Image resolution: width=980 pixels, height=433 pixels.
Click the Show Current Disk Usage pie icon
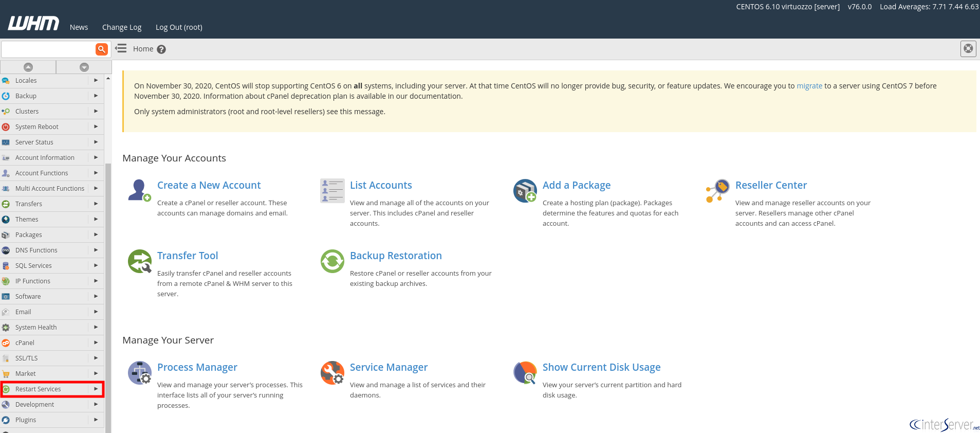coord(525,373)
